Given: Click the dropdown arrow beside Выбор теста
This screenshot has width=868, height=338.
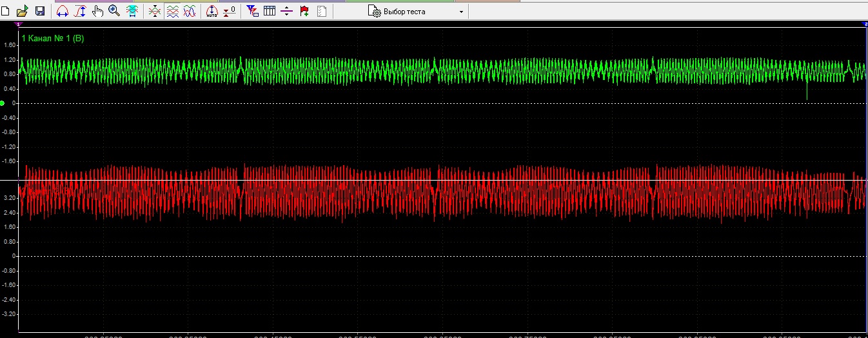Looking at the screenshot, I should click(x=461, y=12).
